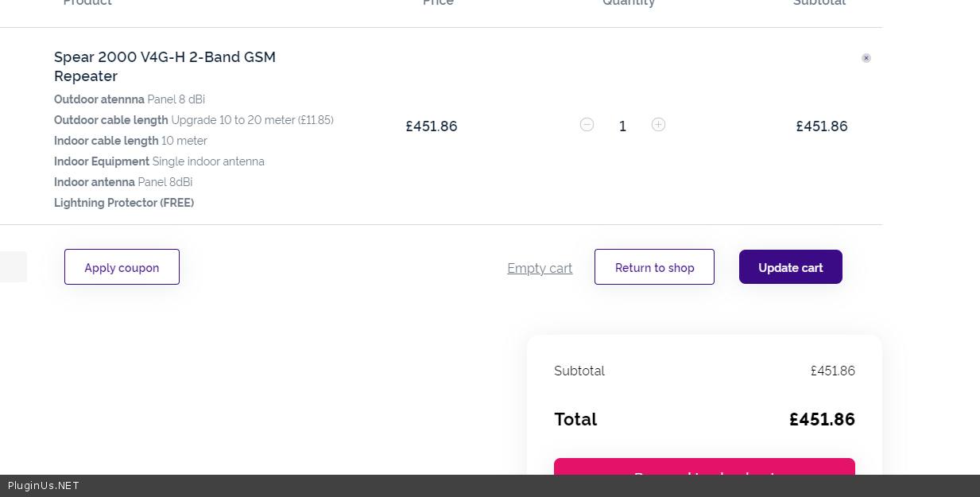This screenshot has height=497, width=980.
Task: Remove the Spear 2000 repeater from cart
Action: [x=866, y=58]
